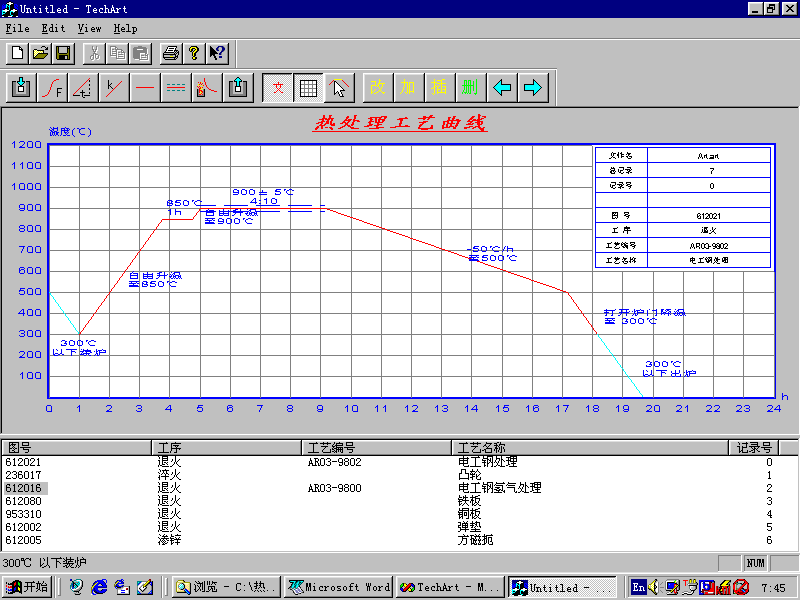Screen dimensions: 800x600
Task: Toggle the grid display button
Action: tap(309, 87)
